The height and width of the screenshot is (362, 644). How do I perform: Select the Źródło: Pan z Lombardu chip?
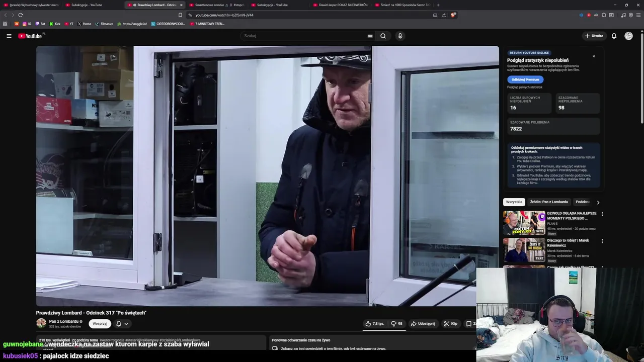click(549, 202)
